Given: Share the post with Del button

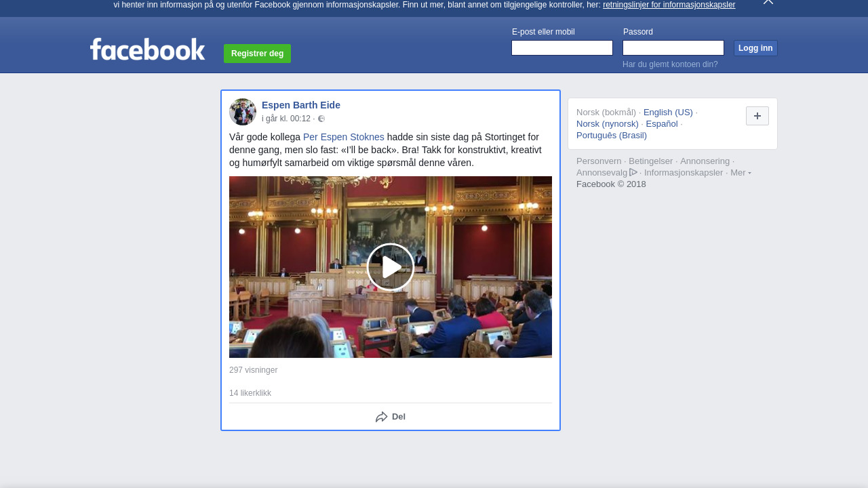Looking at the screenshot, I should (x=391, y=417).
